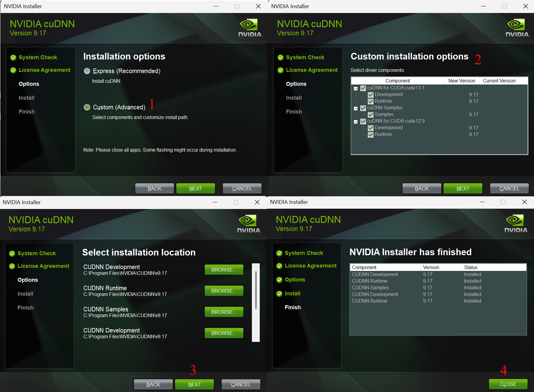The width and height of the screenshot is (534, 392).
Task: Toggle Development checkbox under cuDNN for CUDA cuda13.1
Action: 371,95
